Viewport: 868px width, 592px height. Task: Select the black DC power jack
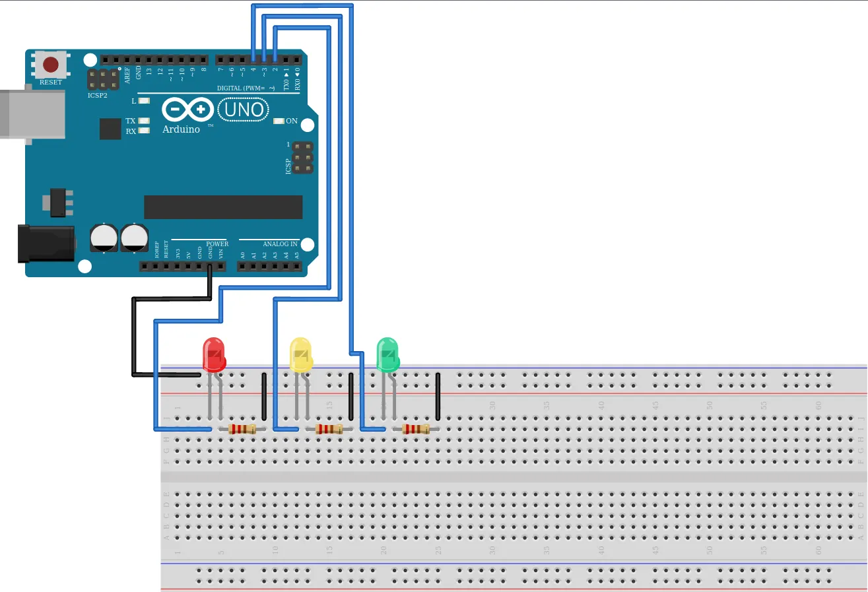point(45,243)
